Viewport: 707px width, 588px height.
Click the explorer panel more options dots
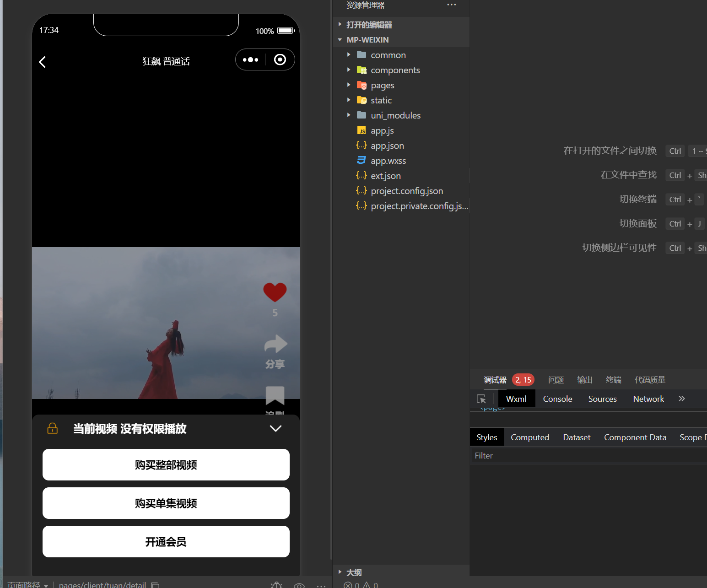(x=451, y=5)
